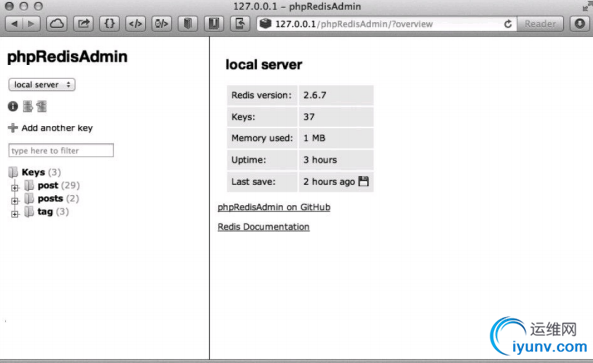Expand the post key node

[15, 187]
